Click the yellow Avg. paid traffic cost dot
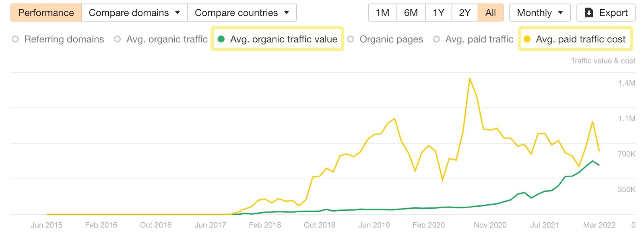644x238 pixels. 528,39
